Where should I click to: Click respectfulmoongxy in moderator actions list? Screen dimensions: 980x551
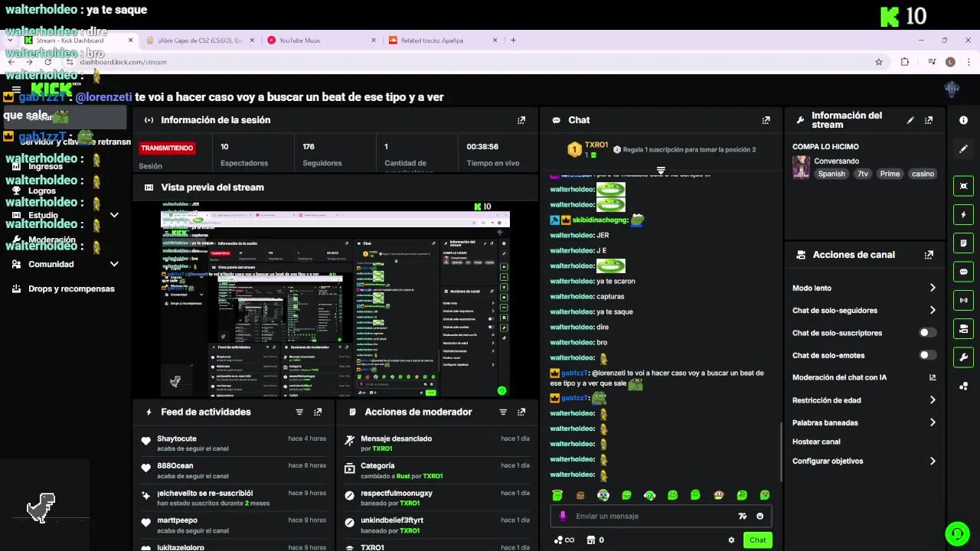[x=397, y=494]
